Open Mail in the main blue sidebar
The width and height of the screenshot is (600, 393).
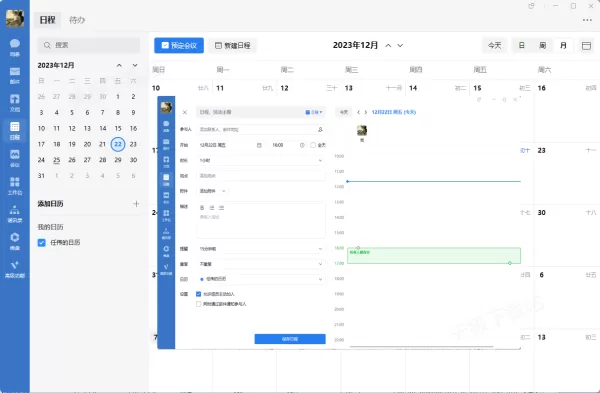(15, 75)
